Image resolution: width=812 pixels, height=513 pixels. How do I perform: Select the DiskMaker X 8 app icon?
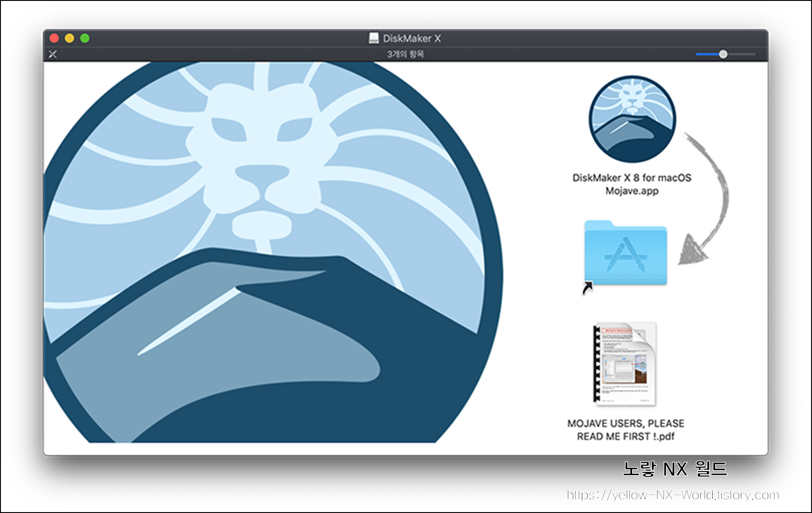632,119
